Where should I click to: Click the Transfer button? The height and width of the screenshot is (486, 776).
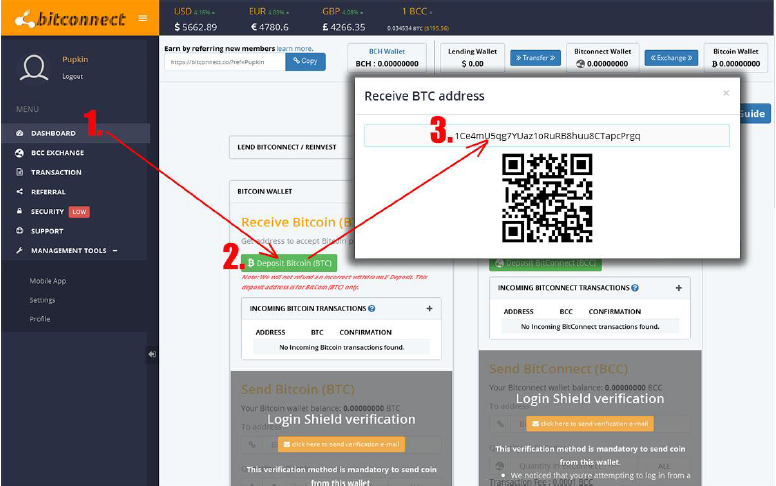pos(535,58)
